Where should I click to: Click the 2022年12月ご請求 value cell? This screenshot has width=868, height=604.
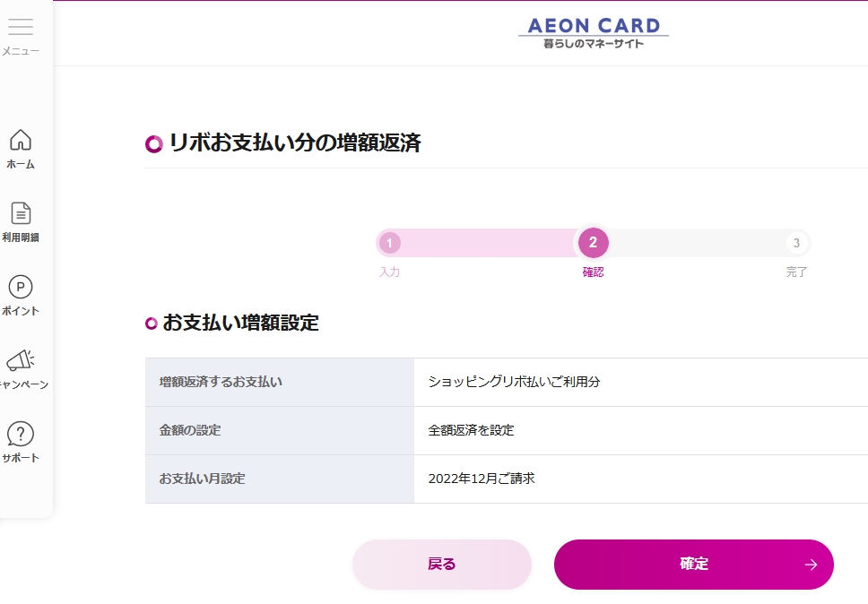click(482, 479)
